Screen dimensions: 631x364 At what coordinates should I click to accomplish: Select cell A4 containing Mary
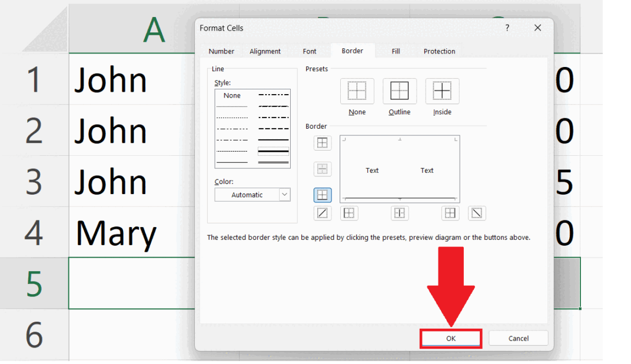tap(132, 232)
